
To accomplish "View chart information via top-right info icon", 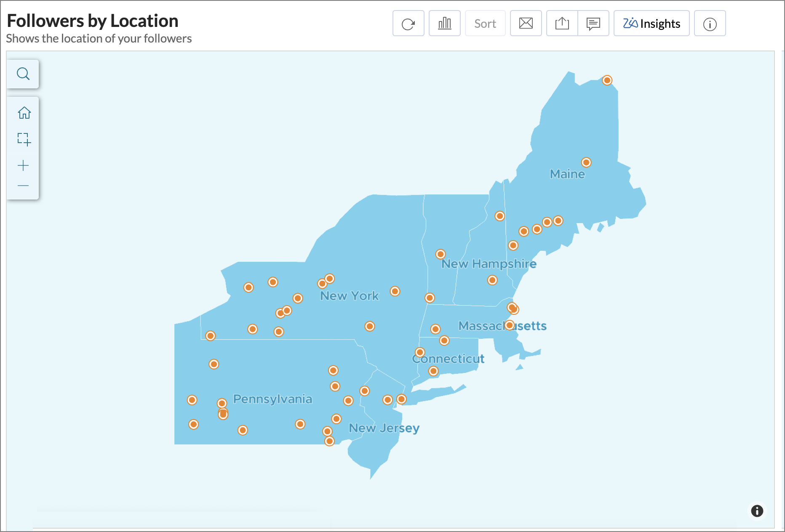I will pos(710,24).
